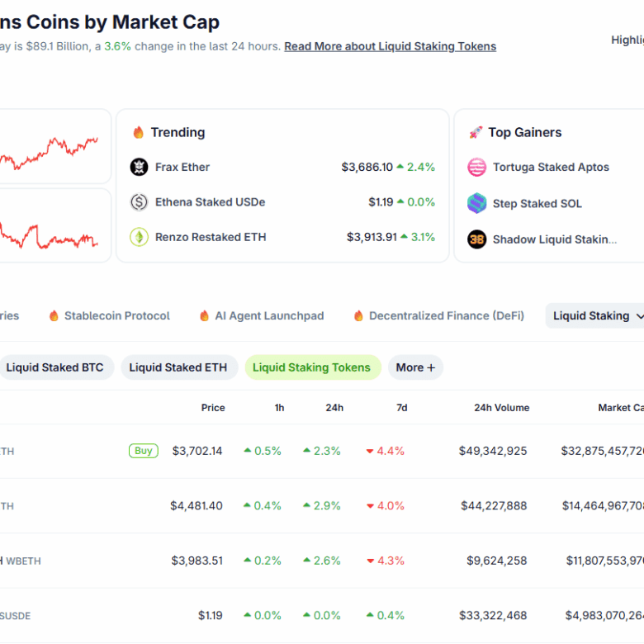The height and width of the screenshot is (644, 644).
Task: Click the Tortuga Staked Aptos icon
Action: point(476,167)
